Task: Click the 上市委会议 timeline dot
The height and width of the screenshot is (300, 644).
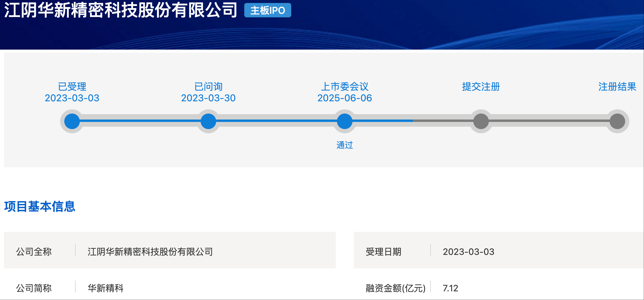Action: (x=345, y=121)
